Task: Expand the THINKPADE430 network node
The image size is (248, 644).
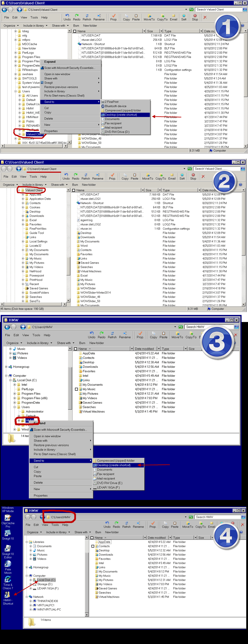Action: click(x=31, y=601)
